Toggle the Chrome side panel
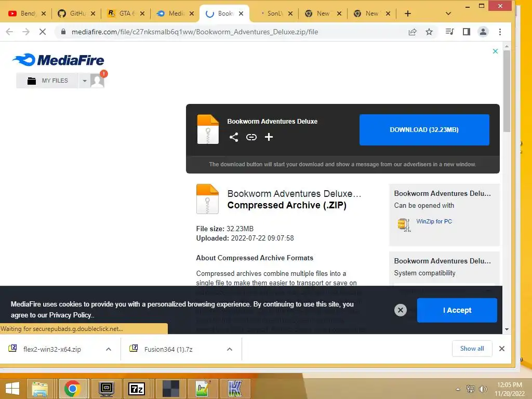The width and height of the screenshot is (532, 399). pos(467,32)
